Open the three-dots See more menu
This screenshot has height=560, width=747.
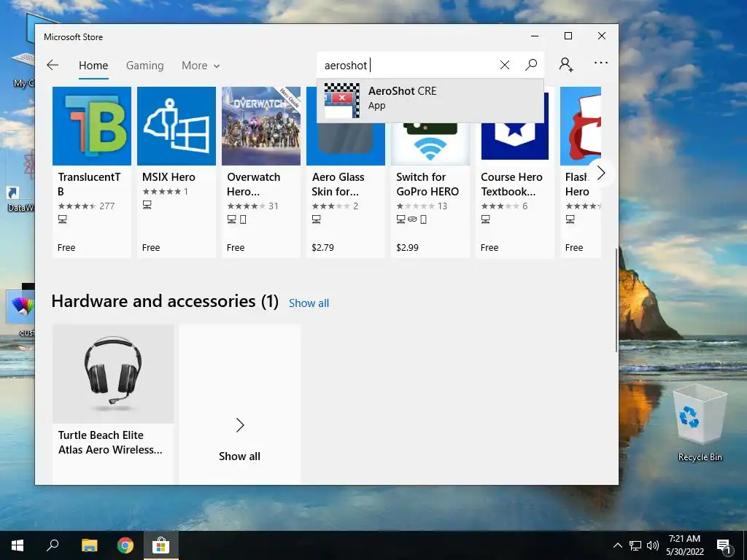click(x=601, y=63)
